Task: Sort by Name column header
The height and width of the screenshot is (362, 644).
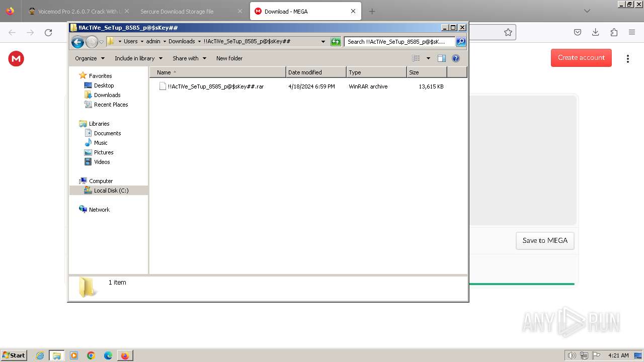Action: point(217,72)
